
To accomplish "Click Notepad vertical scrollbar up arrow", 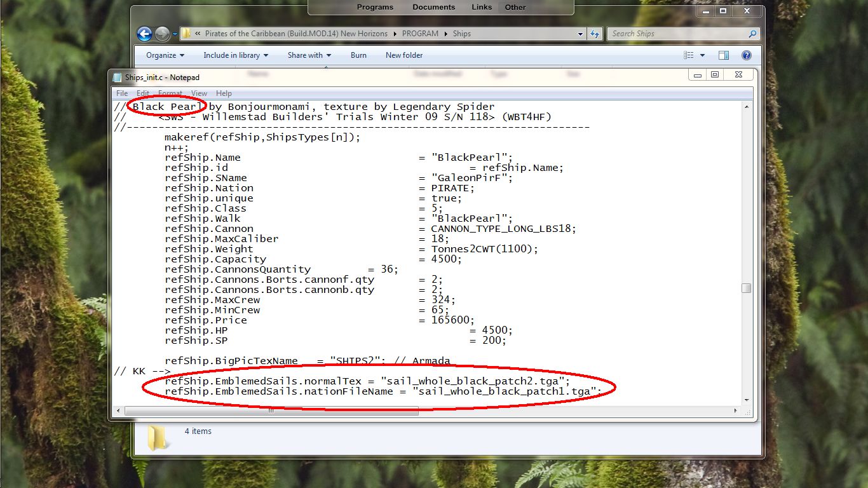I will [746, 108].
